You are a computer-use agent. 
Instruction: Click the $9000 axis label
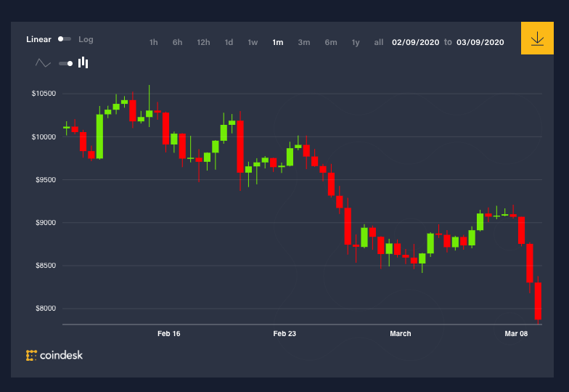tap(46, 222)
